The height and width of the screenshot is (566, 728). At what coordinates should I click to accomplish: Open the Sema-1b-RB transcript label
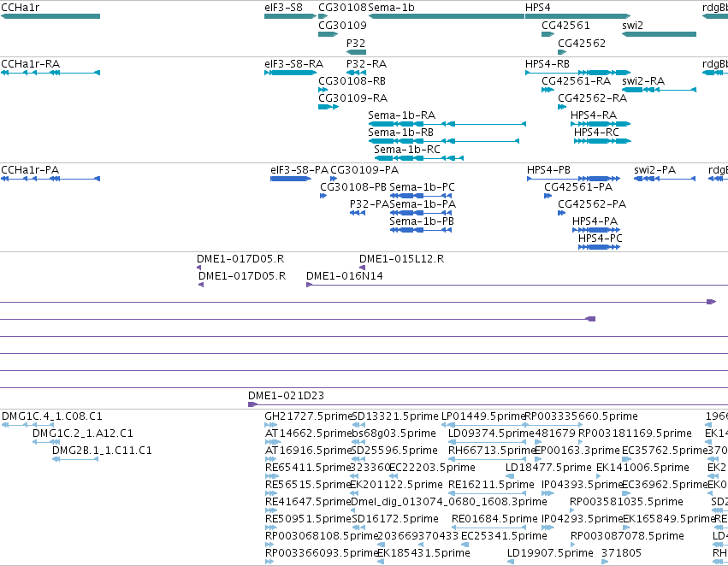[400, 133]
